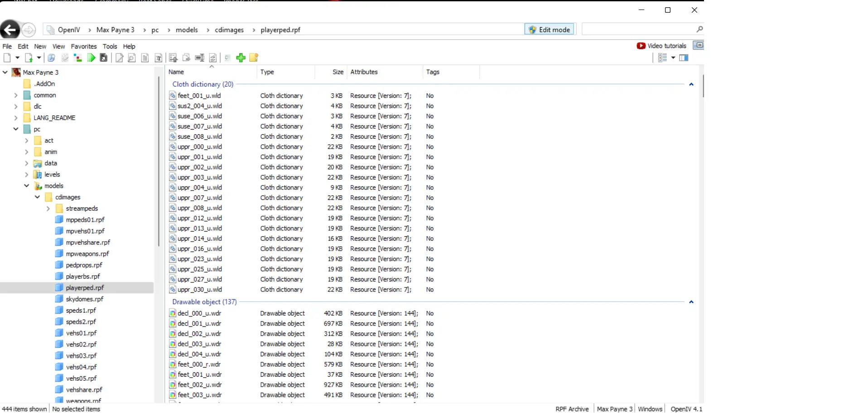
Task: Select vehs01.rpf in the tree
Action: 82,333
